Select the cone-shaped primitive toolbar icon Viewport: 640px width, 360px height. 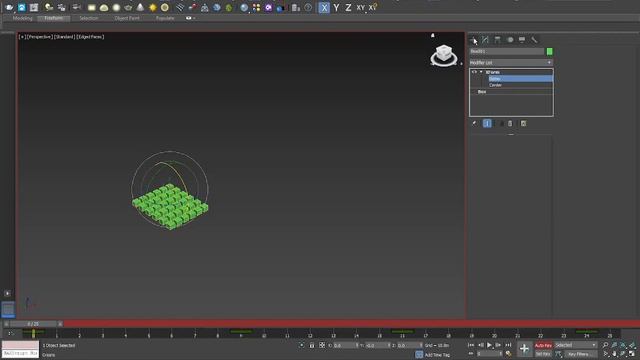140,7
